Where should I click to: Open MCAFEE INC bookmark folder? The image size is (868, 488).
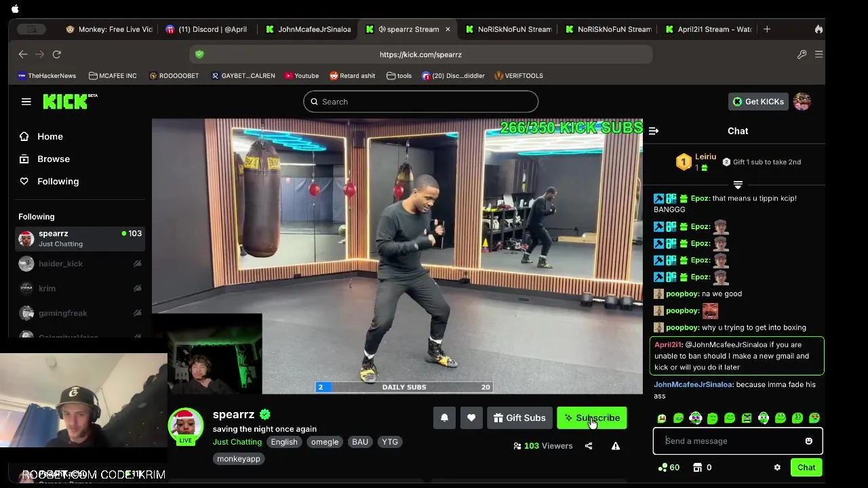[113, 76]
